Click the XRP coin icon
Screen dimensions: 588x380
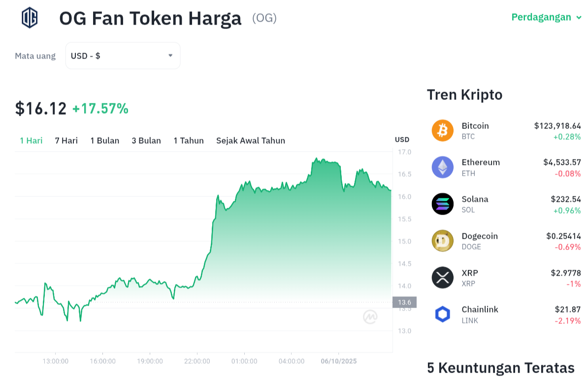(x=442, y=278)
